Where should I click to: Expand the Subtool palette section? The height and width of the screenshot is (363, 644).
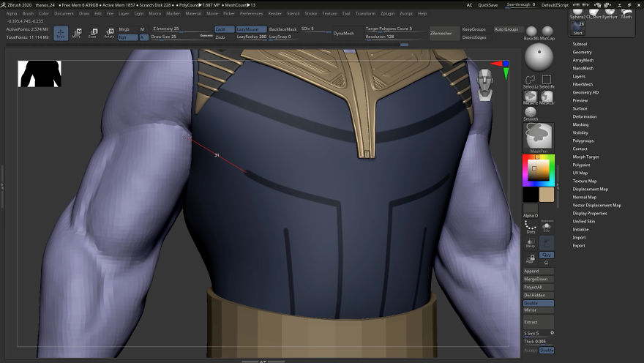coord(580,44)
